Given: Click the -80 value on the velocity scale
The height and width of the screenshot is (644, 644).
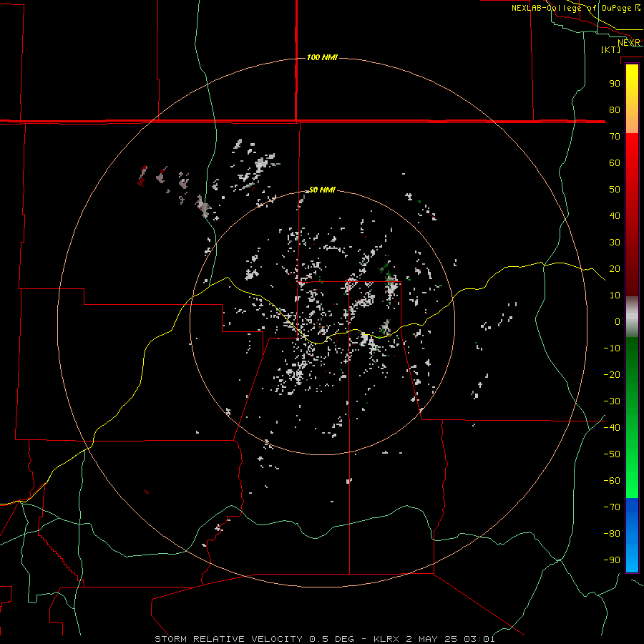Looking at the screenshot, I should click(612, 534).
